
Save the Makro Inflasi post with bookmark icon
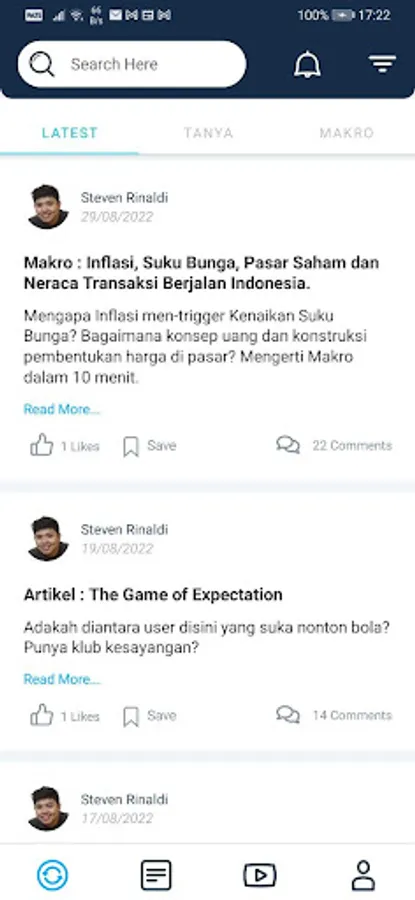pyautogui.click(x=131, y=446)
